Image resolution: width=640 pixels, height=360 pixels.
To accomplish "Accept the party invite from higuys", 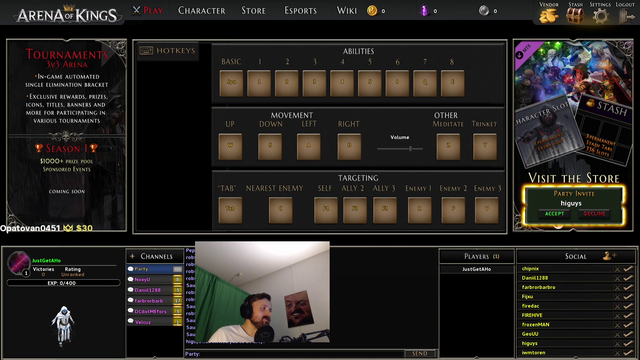I will point(554,214).
